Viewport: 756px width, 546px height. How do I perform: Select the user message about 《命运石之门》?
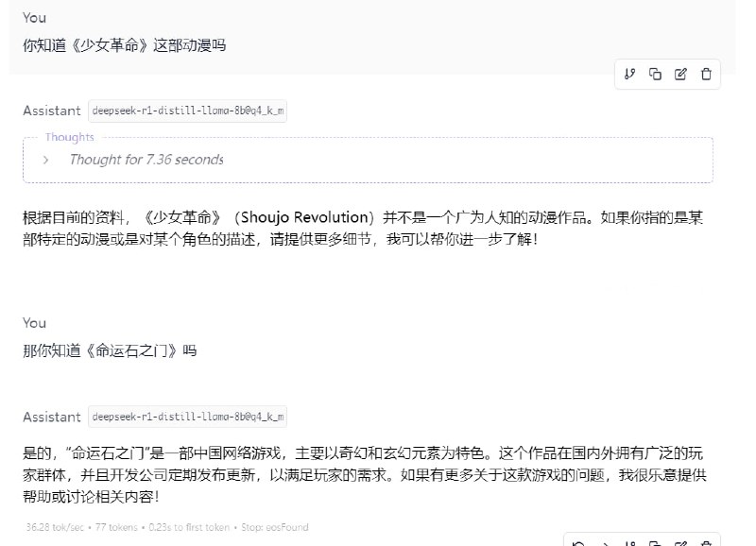coord(110,350)
